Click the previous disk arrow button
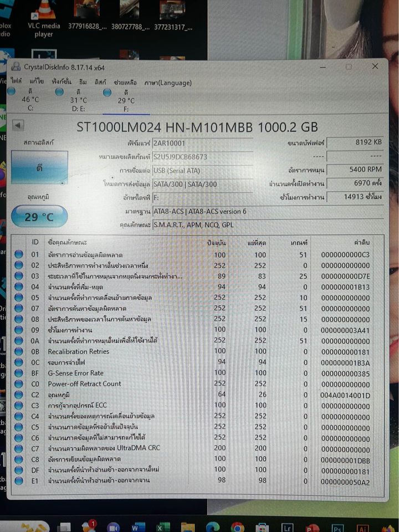 18,126
